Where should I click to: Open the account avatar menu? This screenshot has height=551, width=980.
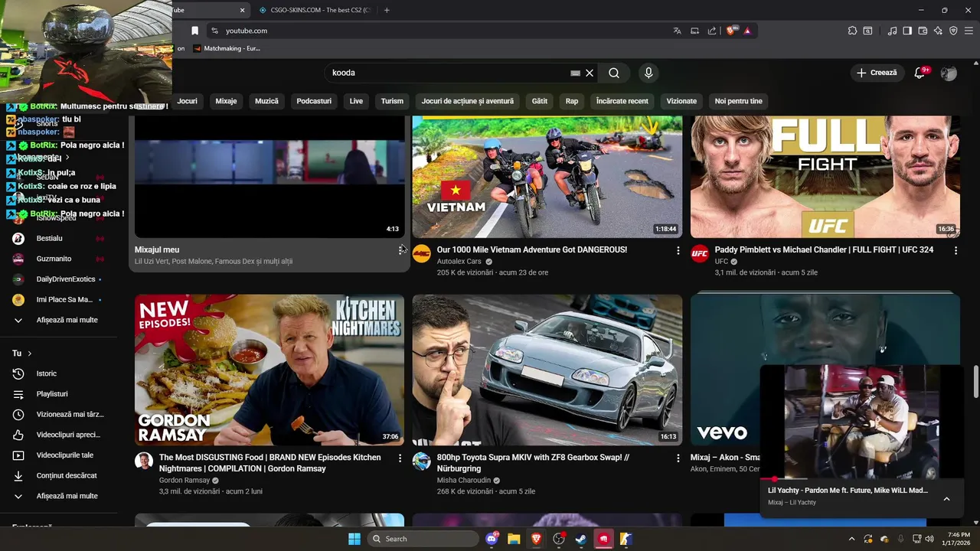(949, 73)
